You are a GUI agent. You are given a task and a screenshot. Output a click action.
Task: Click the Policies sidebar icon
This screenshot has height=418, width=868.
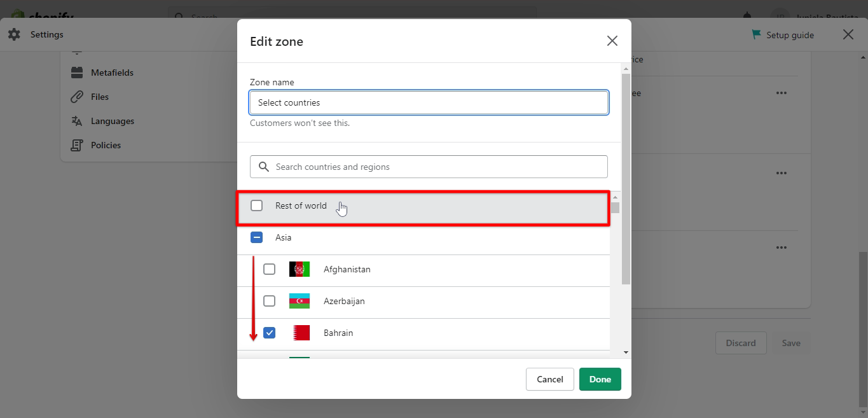76,144
